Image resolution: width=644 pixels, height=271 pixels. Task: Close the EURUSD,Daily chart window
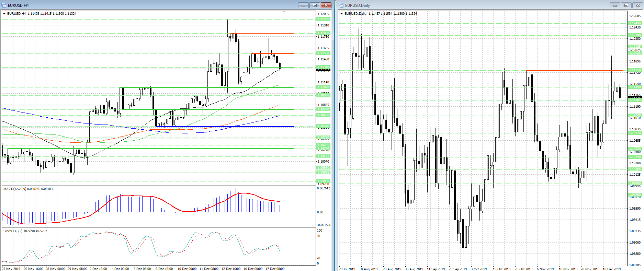pyautogui.click(x=637, y=5)
